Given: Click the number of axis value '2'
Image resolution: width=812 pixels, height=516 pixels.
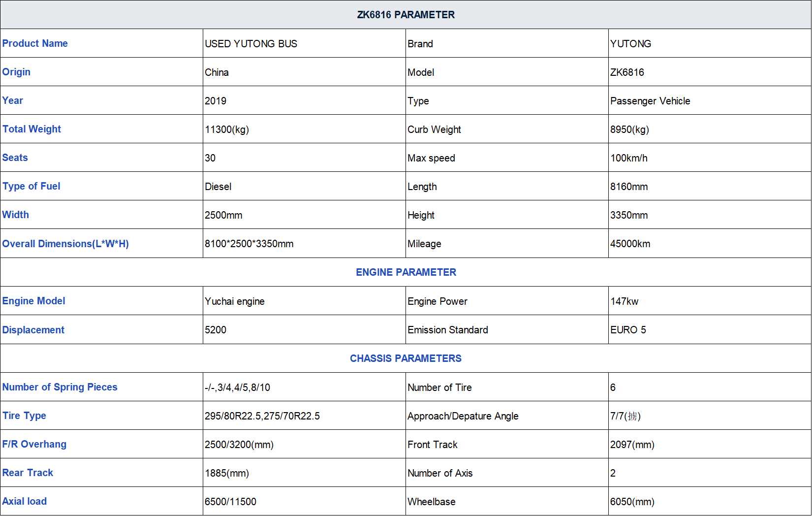Looking at the screenshot, I should tap(613, 473).
